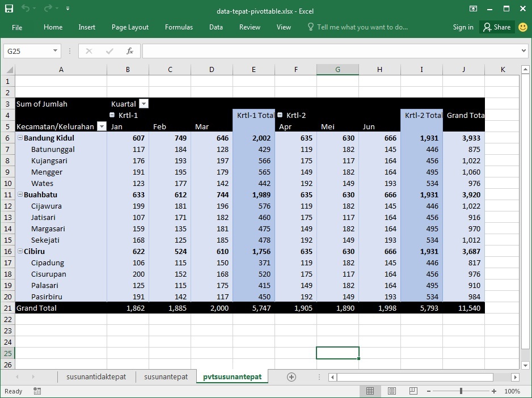Switch to Page Break Preview

coord(413,391)
